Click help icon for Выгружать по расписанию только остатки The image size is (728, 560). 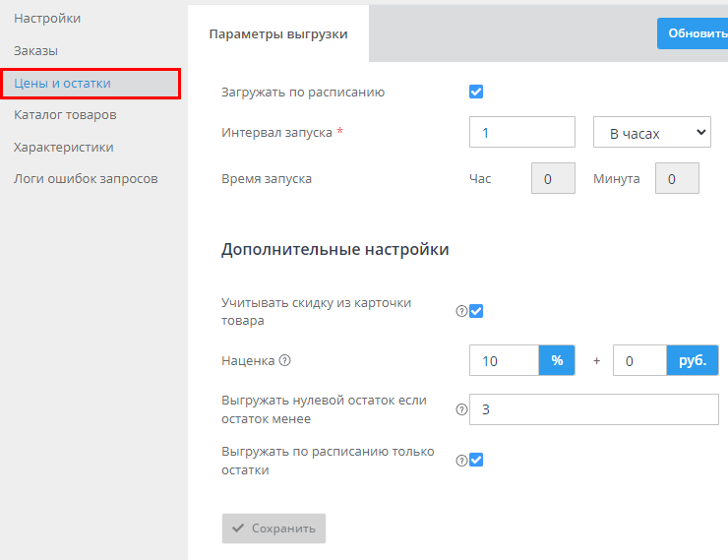[x=461, y=461]
